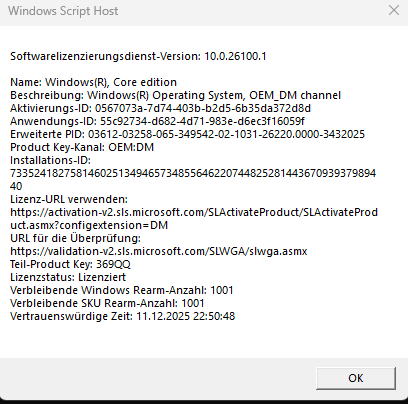Click the 'Verbleibende SKU Rearm-Anzahl: 1001' line

point(107,303)
